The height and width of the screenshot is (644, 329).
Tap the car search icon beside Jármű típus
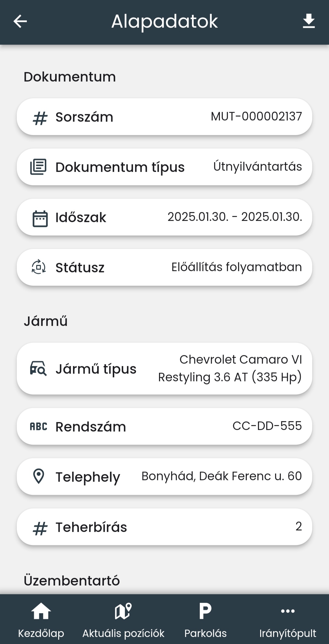38,369
